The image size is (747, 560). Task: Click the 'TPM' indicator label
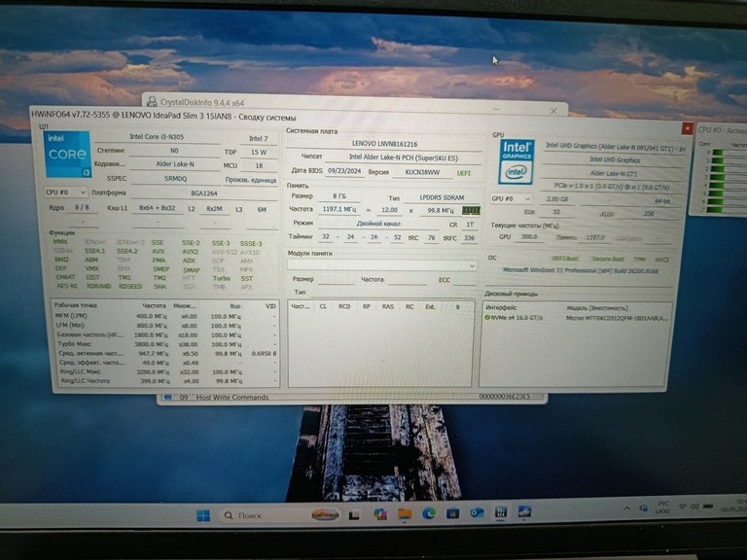[x=639, y=259]
